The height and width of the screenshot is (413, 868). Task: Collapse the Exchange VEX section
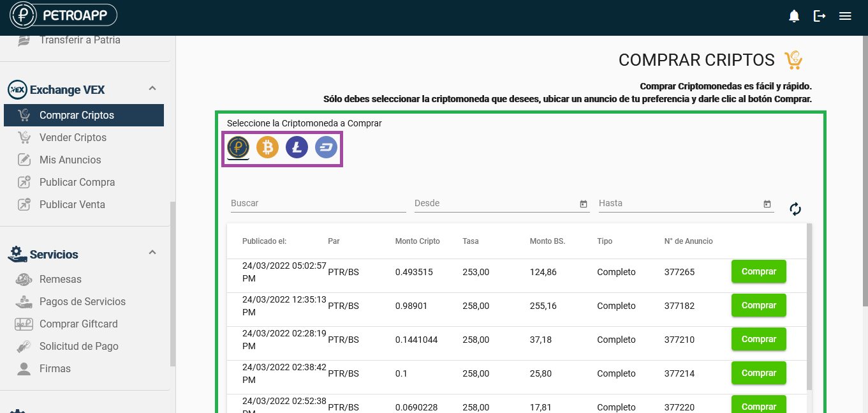point(152,88)
